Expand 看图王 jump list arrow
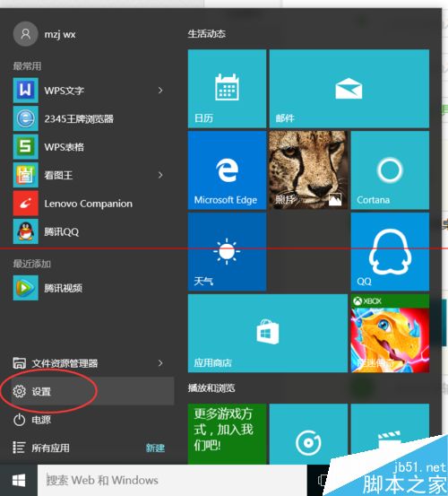448x496 pixels. click(160, 175)
